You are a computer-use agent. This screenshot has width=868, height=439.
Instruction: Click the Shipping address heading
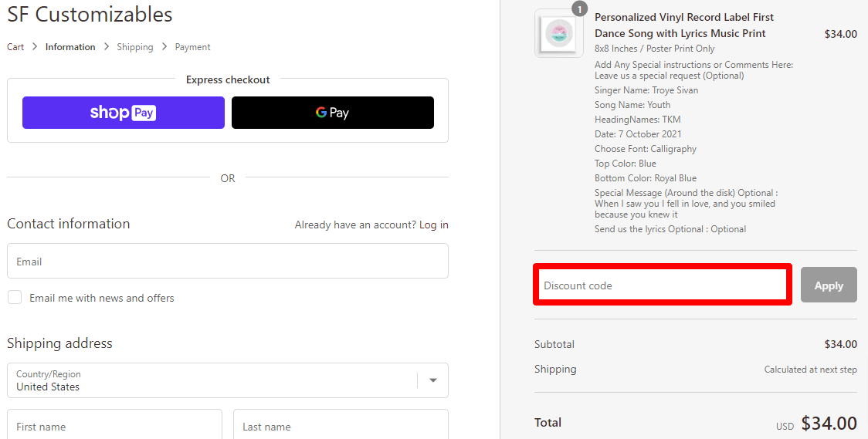click(x=59, y=343)
